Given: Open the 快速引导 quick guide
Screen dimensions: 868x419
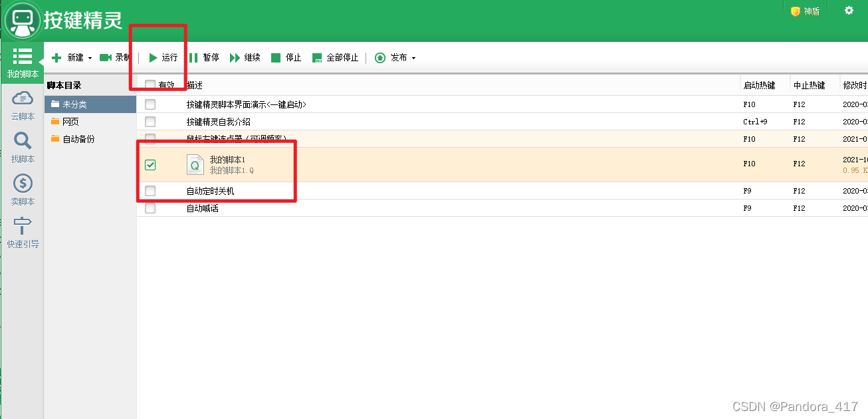Looking at the screenshot, I should (x=23, y=233).
